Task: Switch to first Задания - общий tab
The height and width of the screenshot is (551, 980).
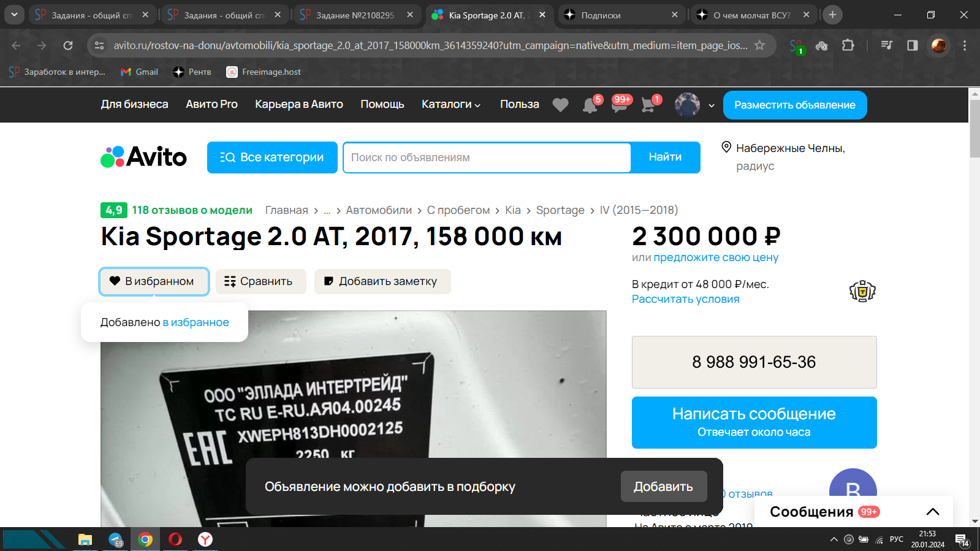Action: (x=92, y=15)
